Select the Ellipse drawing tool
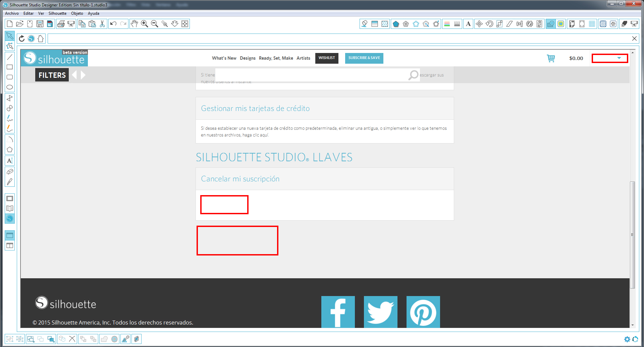Screen dimensions: 644x347 (x=10, y=87)
